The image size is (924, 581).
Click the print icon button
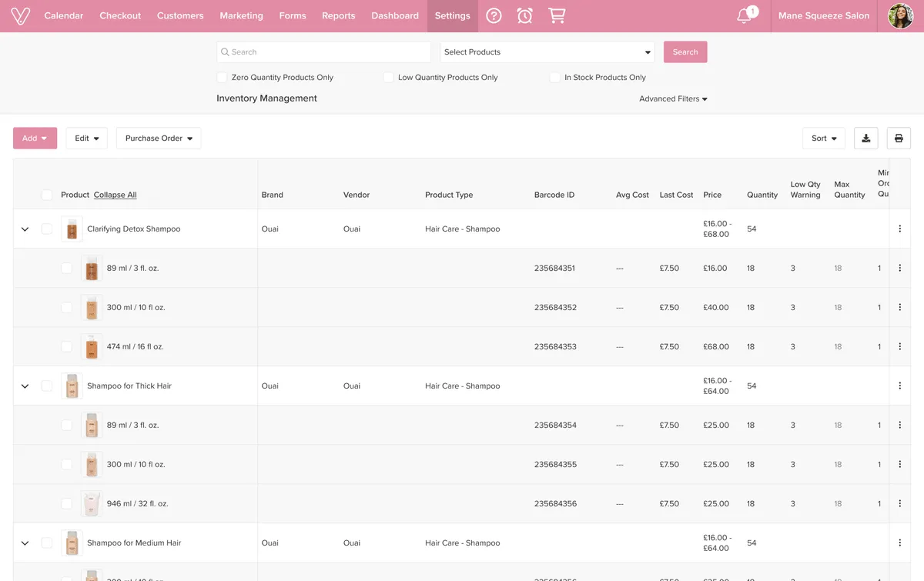(x=899, y=139)
